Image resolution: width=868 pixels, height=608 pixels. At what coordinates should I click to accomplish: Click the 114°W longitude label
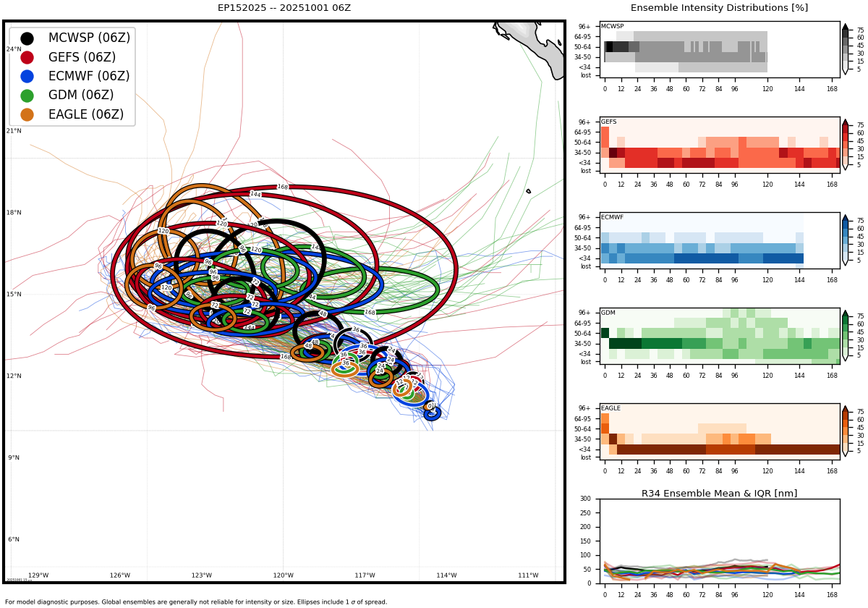[x=447, y=575]
